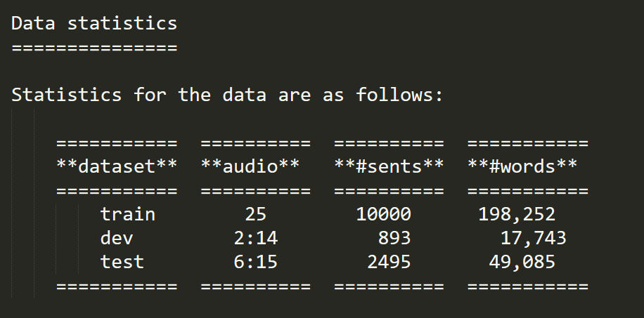Click the sentence count 10000
644x318 pixels.
383,214
